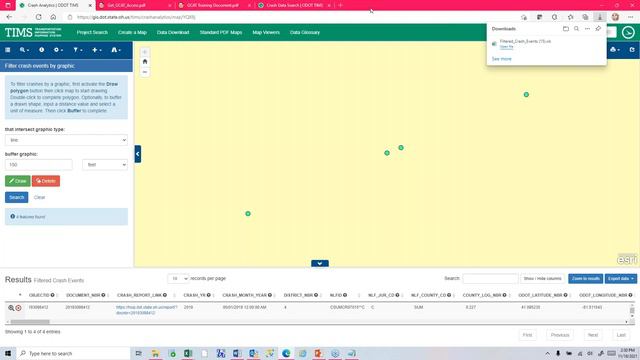Click the search icon in Downloads popup
Screen dimensions: 640x360
[576, 29]
